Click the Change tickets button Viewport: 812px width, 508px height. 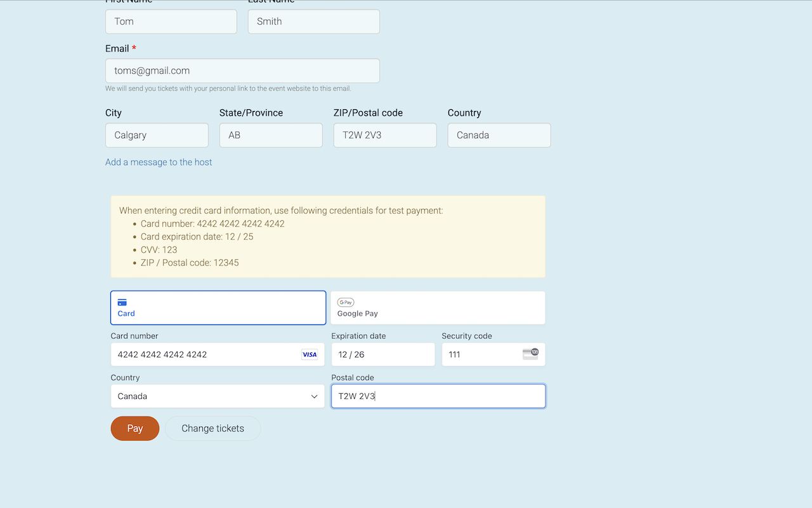pos(213,429)
